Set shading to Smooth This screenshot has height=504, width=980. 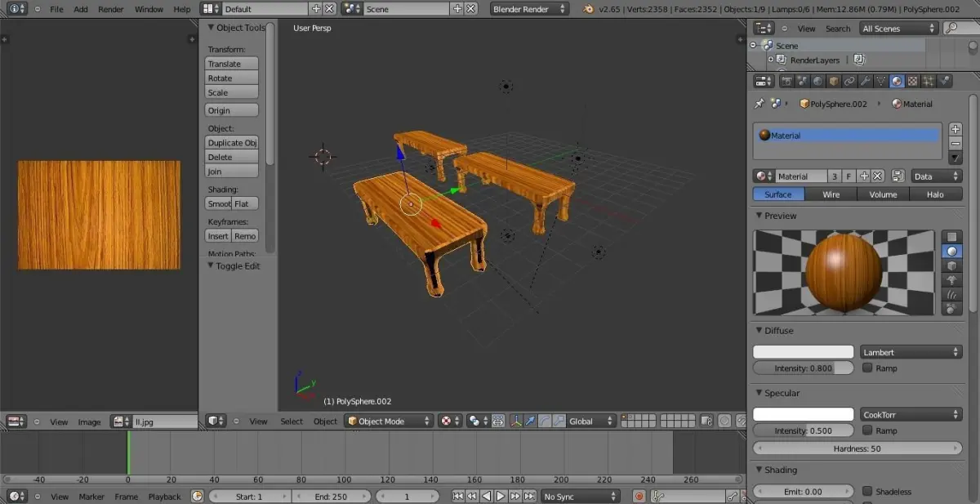click(218, 203)
